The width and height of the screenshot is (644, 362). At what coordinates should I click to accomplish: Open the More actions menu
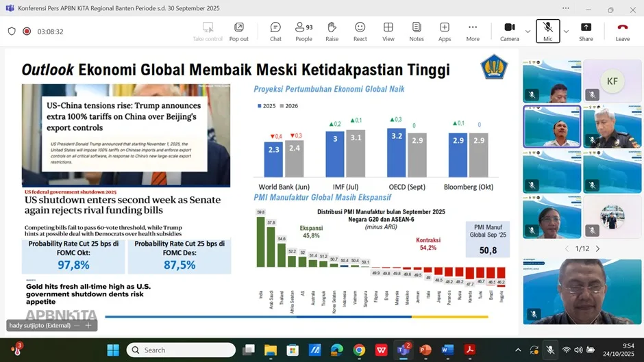[x=473, y=31]
